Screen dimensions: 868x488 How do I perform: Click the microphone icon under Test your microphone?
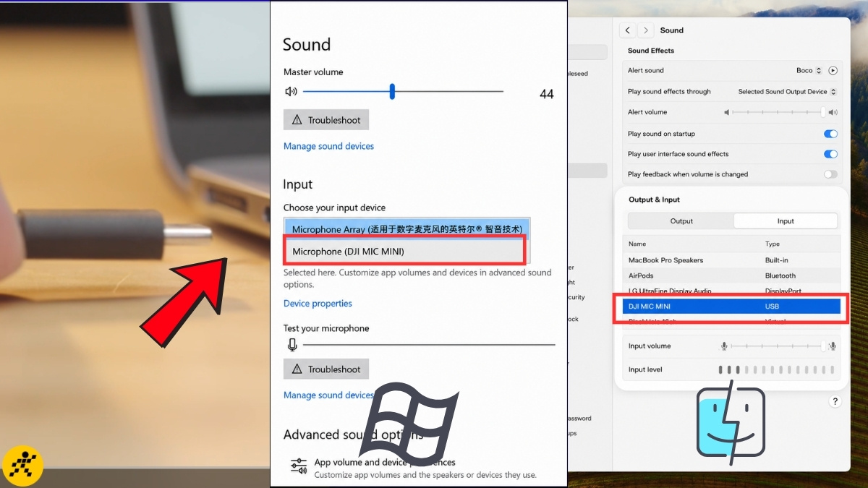coord(292,345)
